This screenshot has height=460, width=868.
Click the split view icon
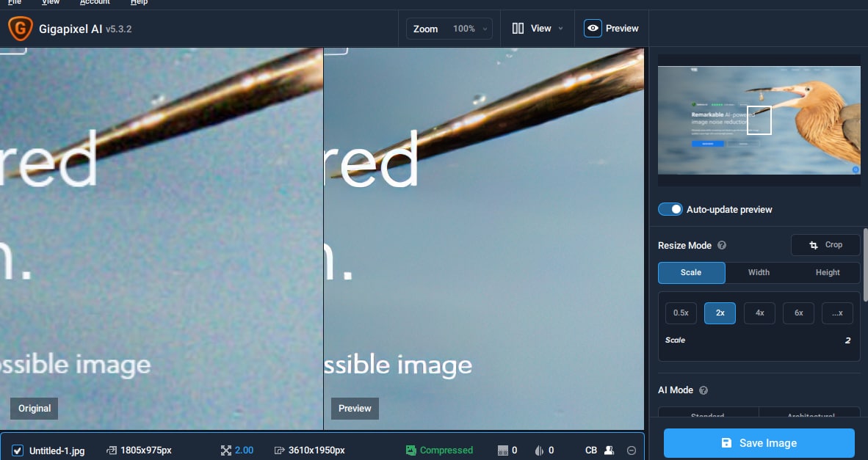[x=518, y=28]
